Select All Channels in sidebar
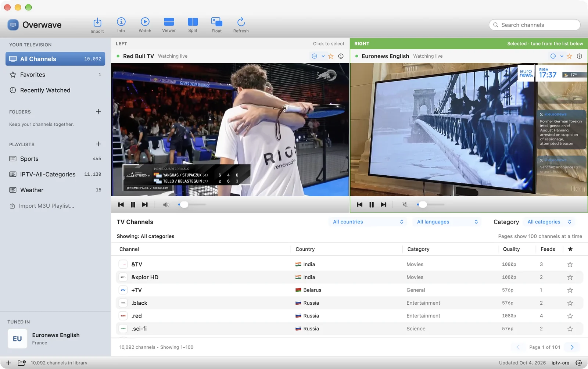Screen dimensions: 588x369 (55, 59)
